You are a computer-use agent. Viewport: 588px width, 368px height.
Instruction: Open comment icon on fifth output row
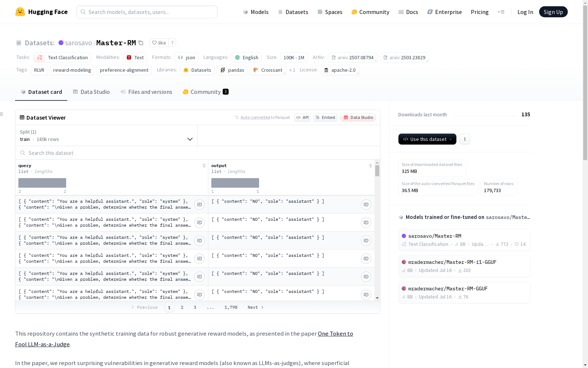pyautogui.click(x=366, y=277)
